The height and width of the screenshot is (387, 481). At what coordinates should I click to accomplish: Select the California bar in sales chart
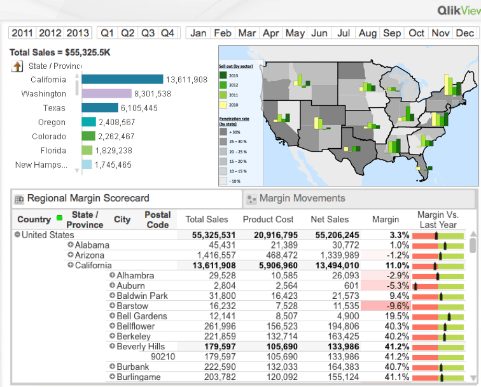(122, 79)
